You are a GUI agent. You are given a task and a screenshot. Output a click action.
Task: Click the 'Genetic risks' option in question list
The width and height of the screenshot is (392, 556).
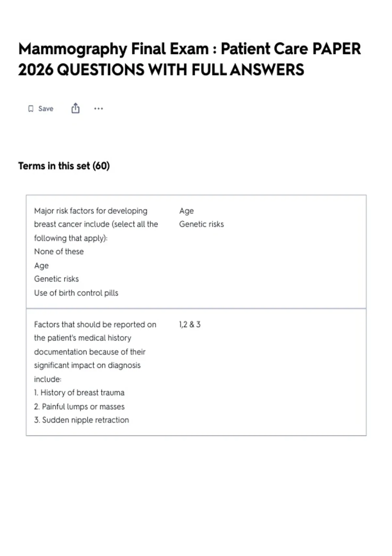(x=57, y=279)
